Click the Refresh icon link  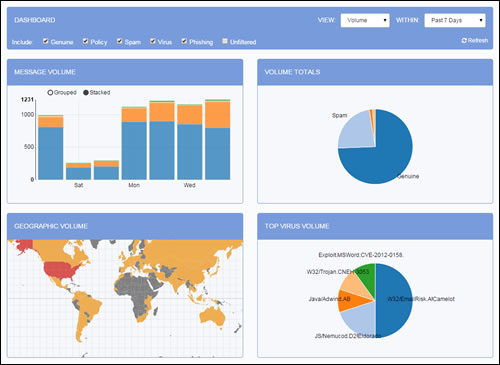pos(474,40)
